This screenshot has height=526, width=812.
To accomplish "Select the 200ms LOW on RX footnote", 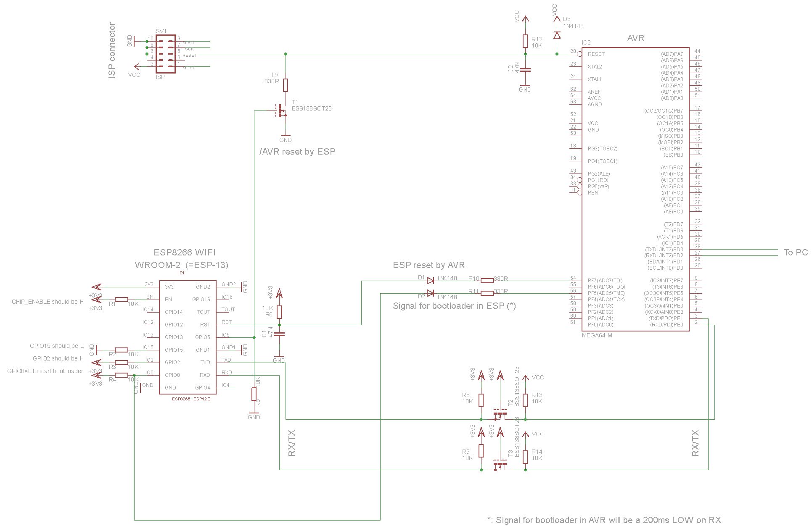I will pyautogui.click(x=604, y=520).
